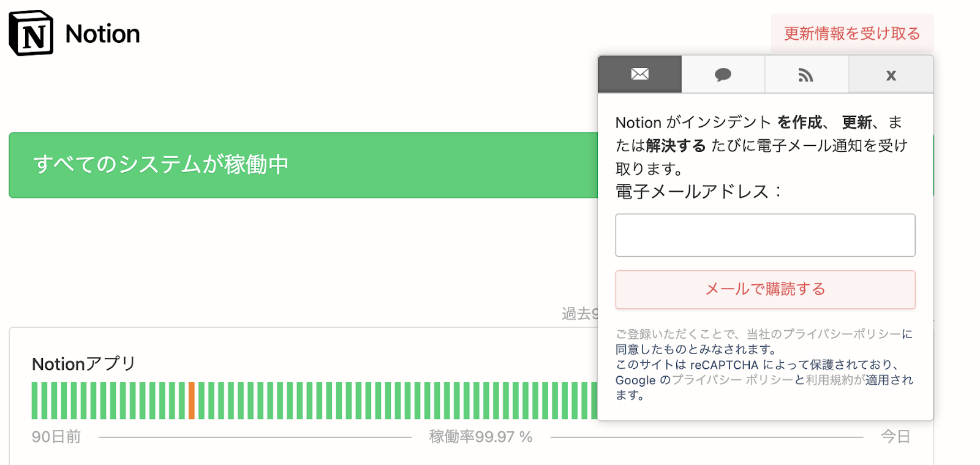The width and height of the screenshot is (980, 465).
Task: Click the Notion wordmark text
Action: tap(103, 34)
